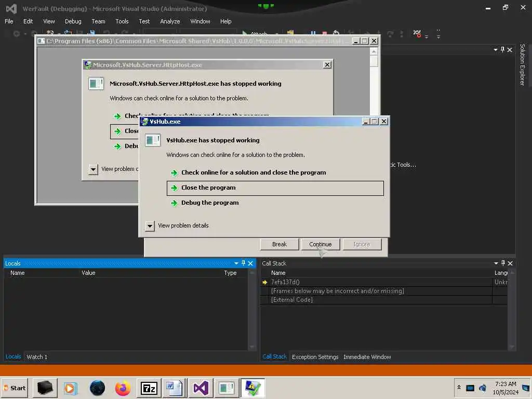The image size is (532, 399).
Task: Open the Tools menu
Action: tap(122, 21)
